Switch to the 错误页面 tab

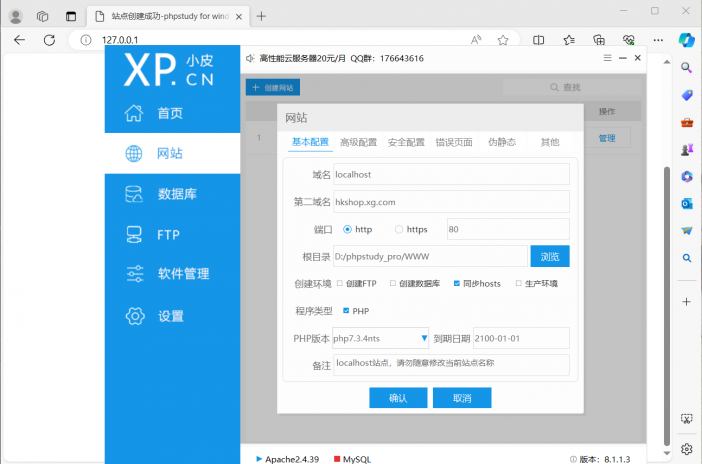tap(454, 142)
